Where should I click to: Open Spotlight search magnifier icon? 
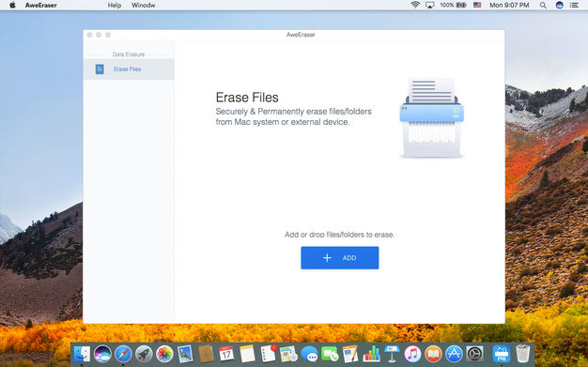pyautogui.click(x=543, y=6)
